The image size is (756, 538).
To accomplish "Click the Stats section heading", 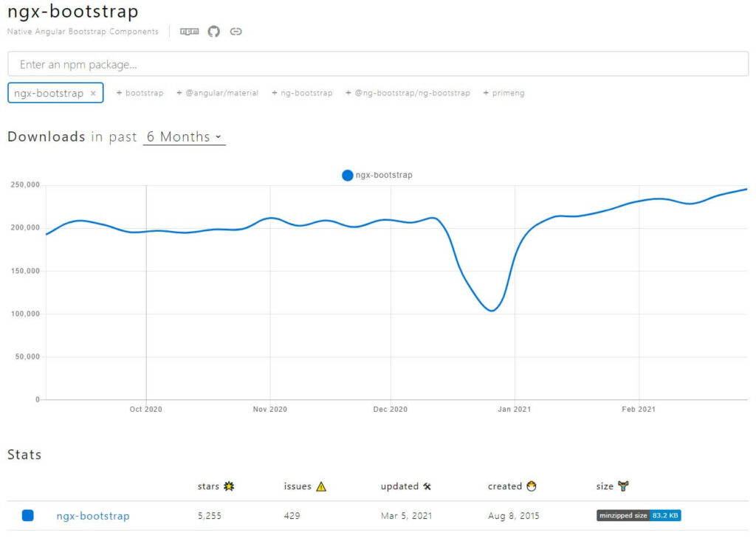I will click(x=24, y=455).
